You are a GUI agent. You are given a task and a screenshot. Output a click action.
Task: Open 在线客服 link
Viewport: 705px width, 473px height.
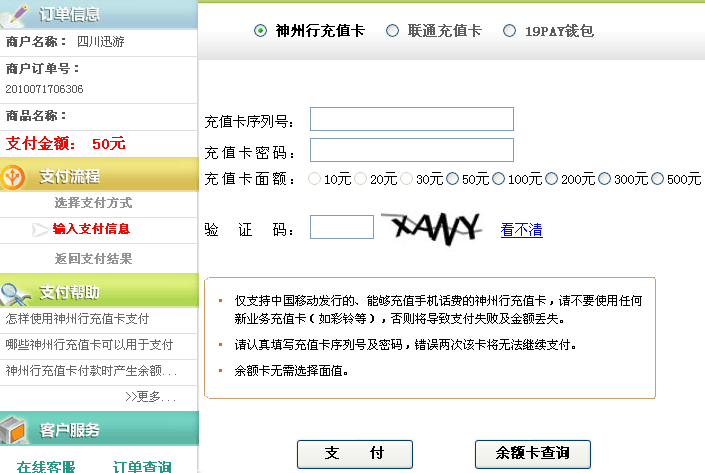click(x=46, y=466)
